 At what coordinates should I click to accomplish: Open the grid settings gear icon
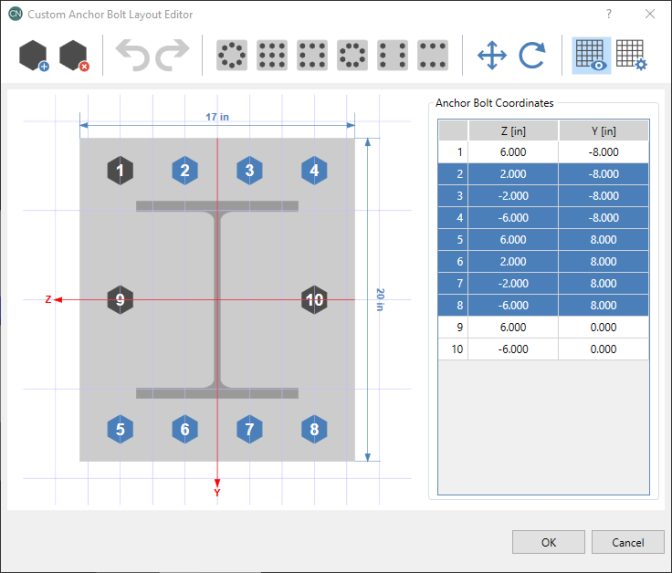pyautogui.click(x=630, y=56)
